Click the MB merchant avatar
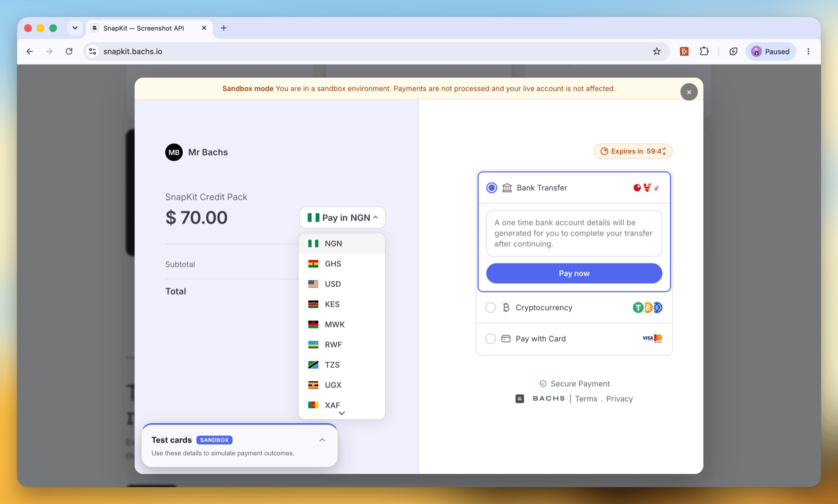 (174, 152)
